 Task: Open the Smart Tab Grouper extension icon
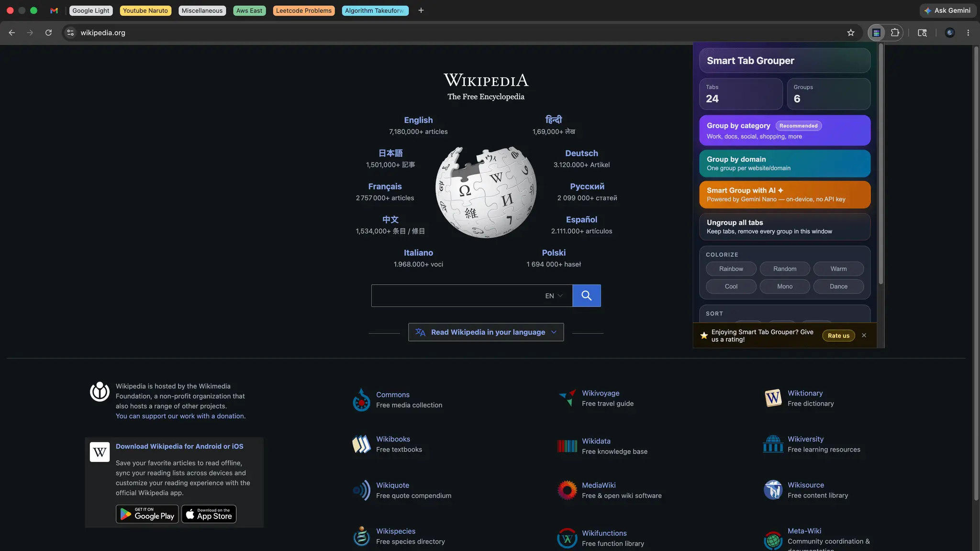click(x=876, y=33)
